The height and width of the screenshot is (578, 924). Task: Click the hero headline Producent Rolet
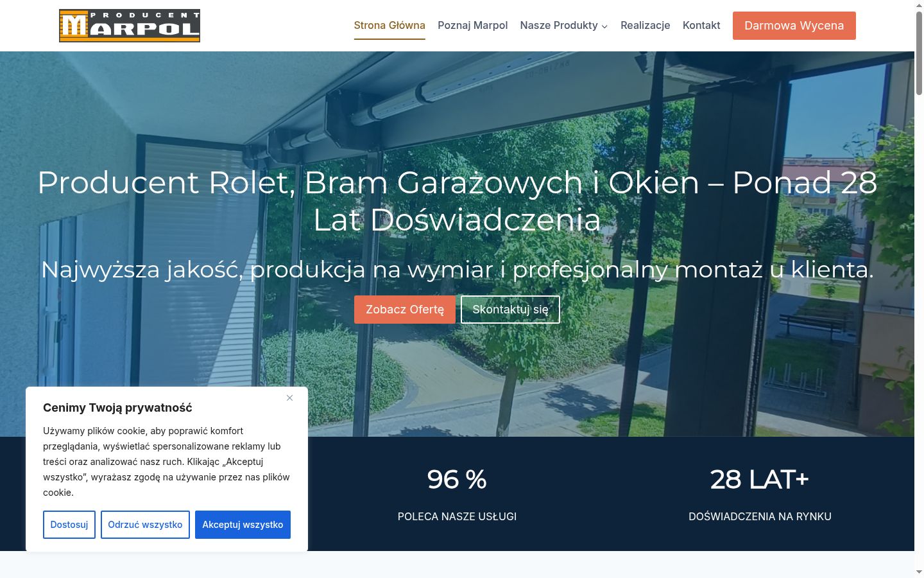(457, 201)
